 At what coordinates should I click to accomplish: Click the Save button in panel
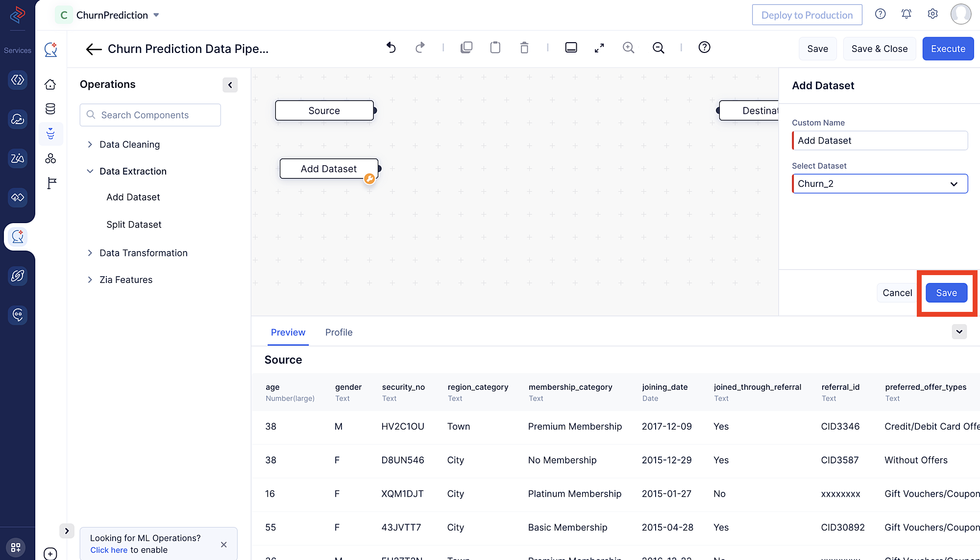point(946,292)
